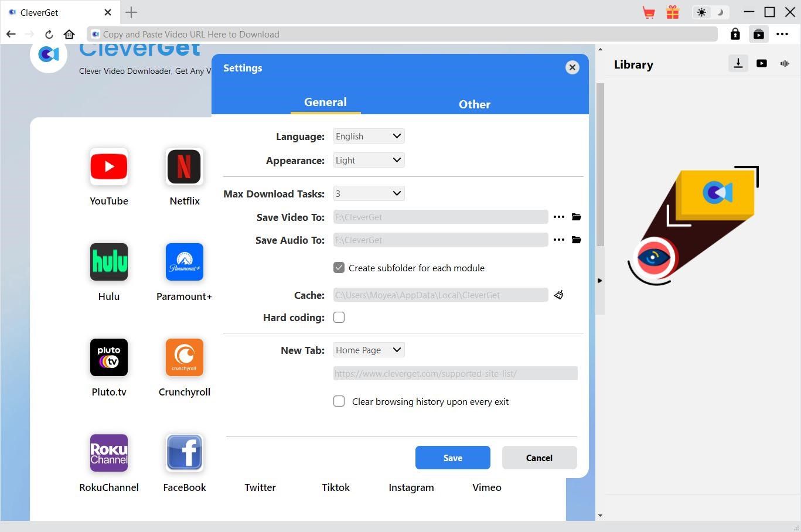Click Cancel in Settings dialog
Viewport: 801px width, 532px height.
[539, 458]
